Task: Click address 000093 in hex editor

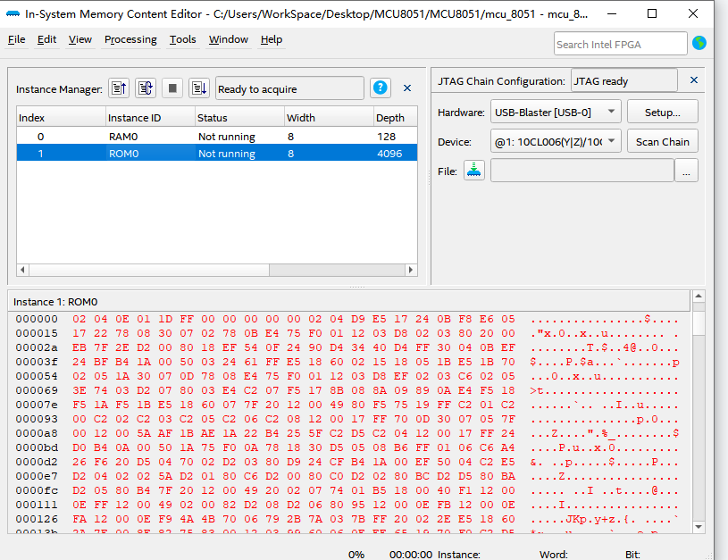Action: click(x=37, y=419)
